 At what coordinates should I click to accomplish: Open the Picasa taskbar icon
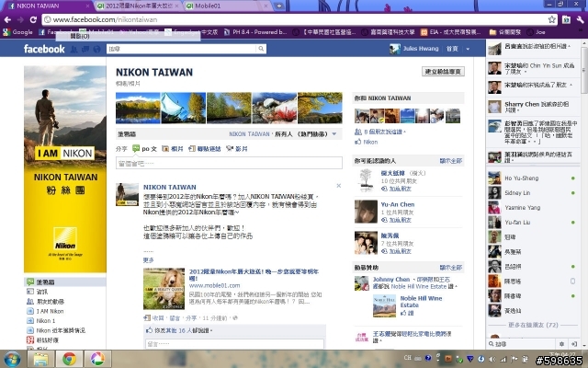point(97,359)
